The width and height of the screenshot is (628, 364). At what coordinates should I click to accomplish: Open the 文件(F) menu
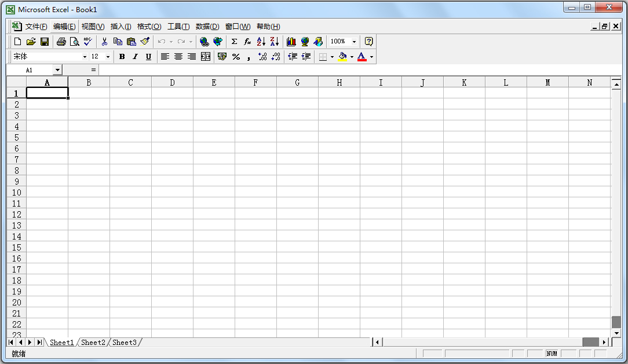[36, 27]
